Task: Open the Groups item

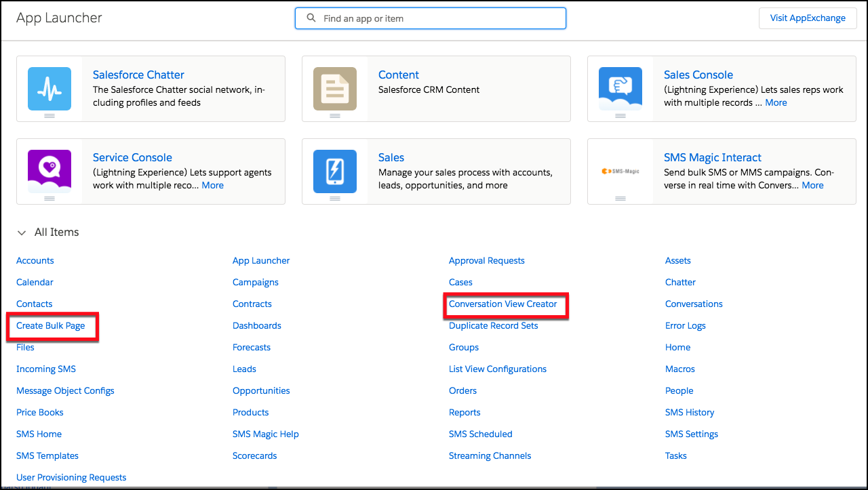Action: (x=464, y=348)
